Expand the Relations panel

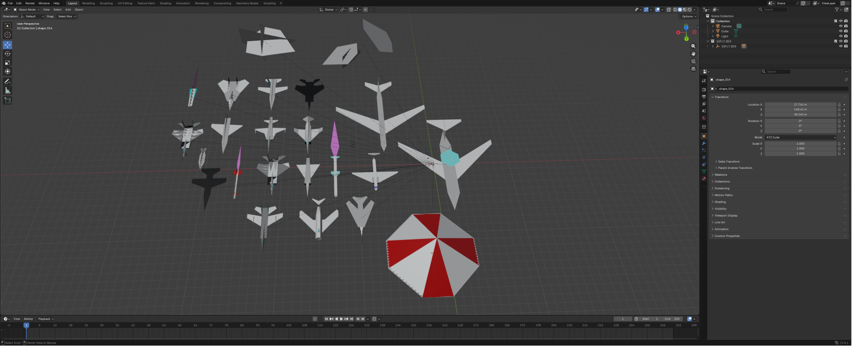pos(721,175)
